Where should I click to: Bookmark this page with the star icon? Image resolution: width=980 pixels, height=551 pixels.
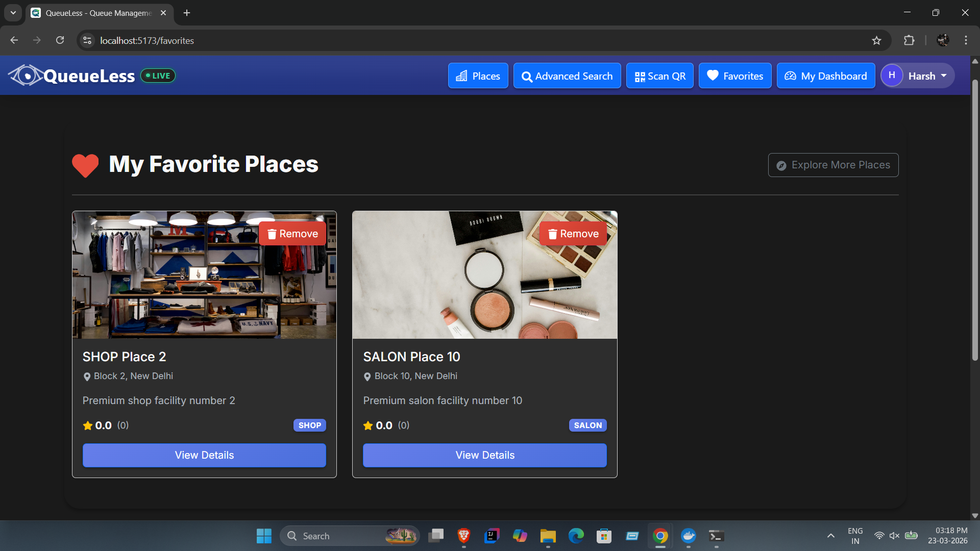point(876,40)
